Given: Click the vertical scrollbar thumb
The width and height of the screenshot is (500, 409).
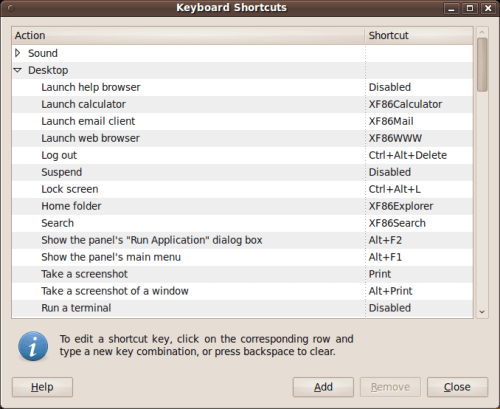Looking at the screenshot, I should [x=482, y=65].
